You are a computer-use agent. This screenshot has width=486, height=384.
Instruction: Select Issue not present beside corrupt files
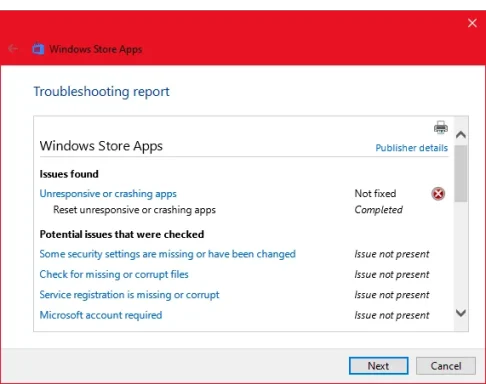click(x=392, y=274)
